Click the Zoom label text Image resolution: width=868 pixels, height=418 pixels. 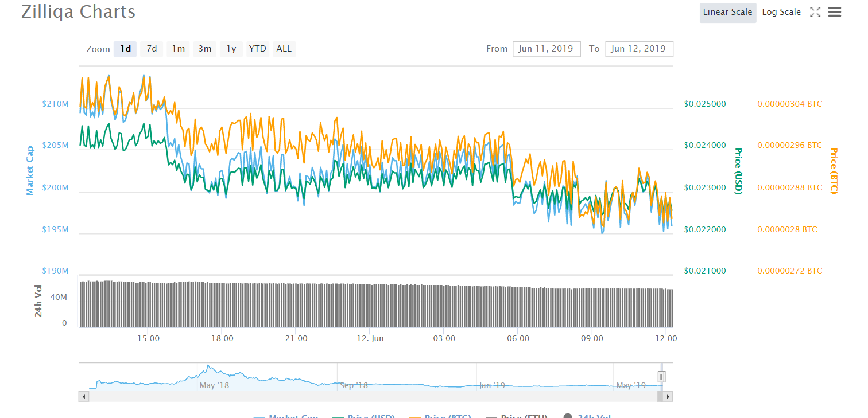[x=98, y=49]
